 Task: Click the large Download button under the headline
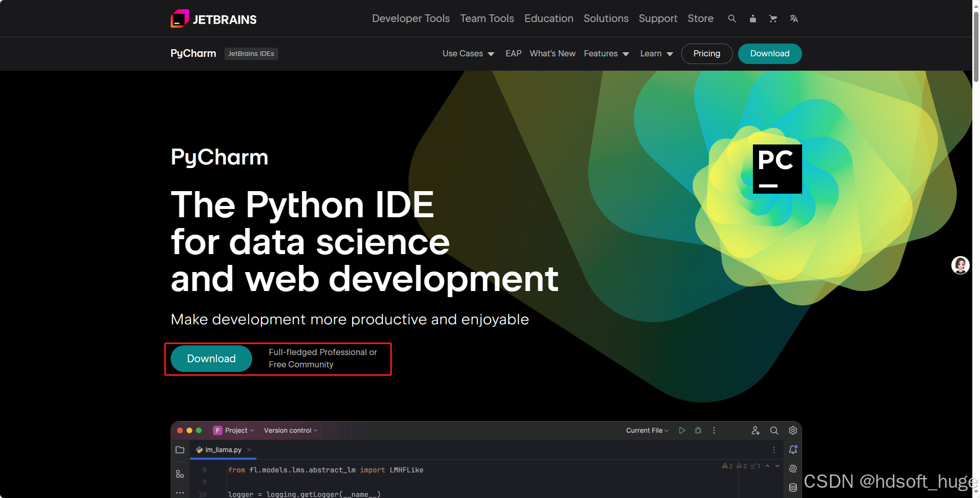pyautogui.click(x=211, y=359)
